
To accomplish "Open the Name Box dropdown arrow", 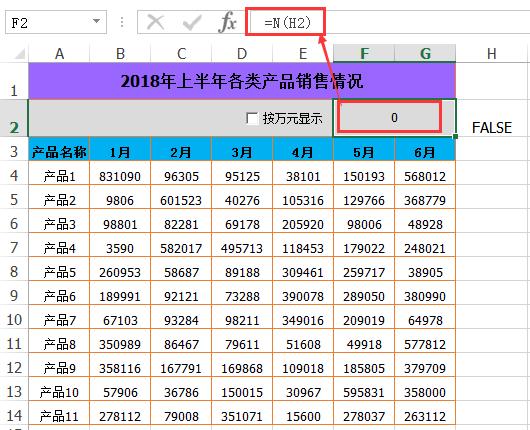I will point(96,21).
